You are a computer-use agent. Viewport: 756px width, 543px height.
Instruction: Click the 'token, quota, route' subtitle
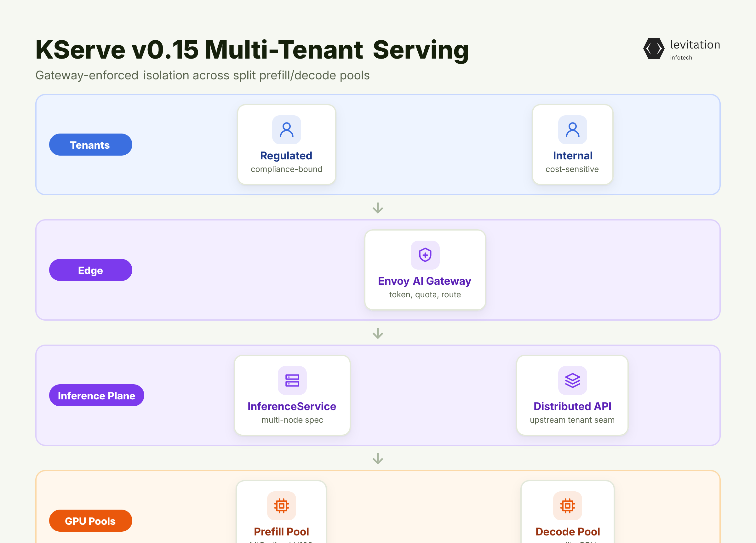tap(425, 295)
